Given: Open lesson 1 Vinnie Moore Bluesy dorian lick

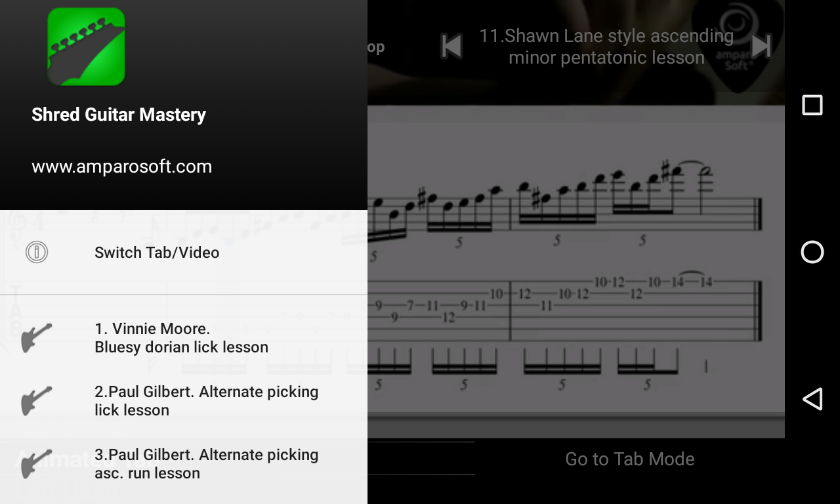Looking at the screenshot, I should (x=184, y=338).
